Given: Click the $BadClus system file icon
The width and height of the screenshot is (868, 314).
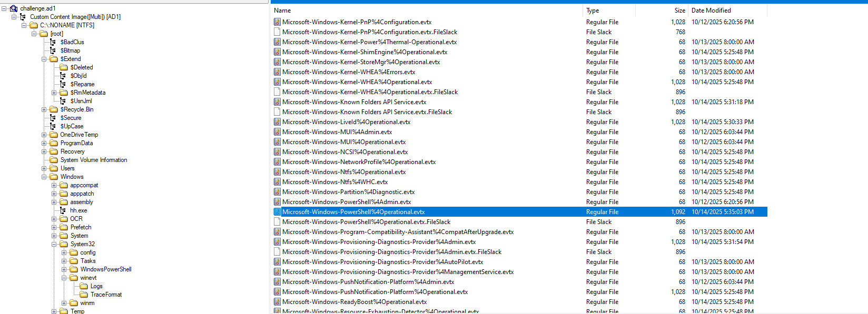Looking at the screenshot, I should [53, 42].
